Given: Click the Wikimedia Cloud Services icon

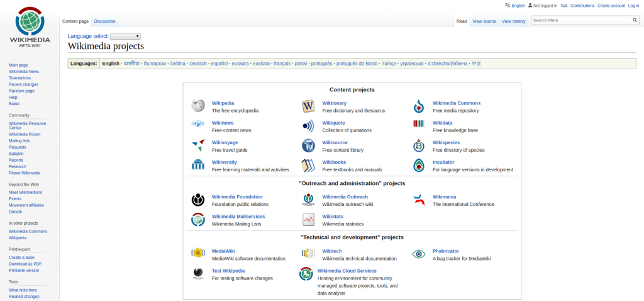Looking at the screenshot, I should (306, 274).
